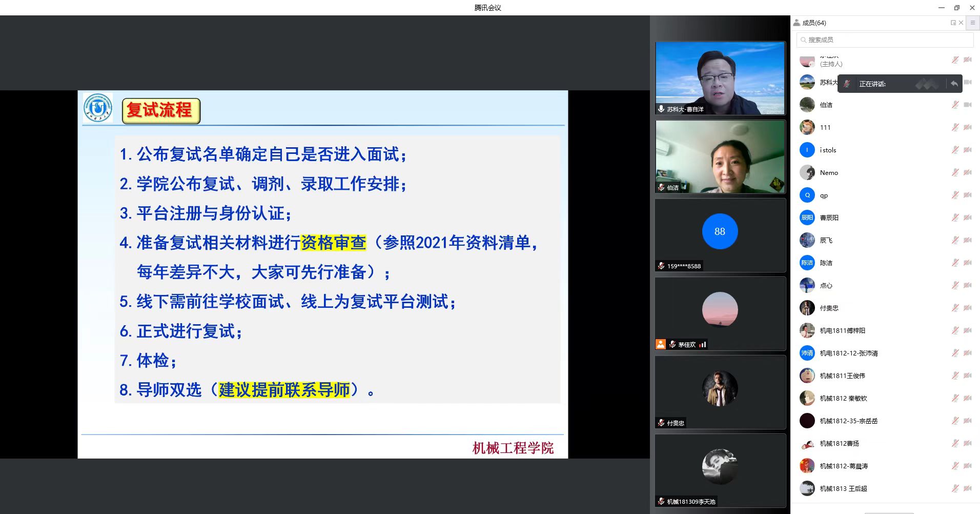Screen dimensions: 980x514
Task: Click the muted mic icon inside the speaking notification
Action: click(847, 83)
